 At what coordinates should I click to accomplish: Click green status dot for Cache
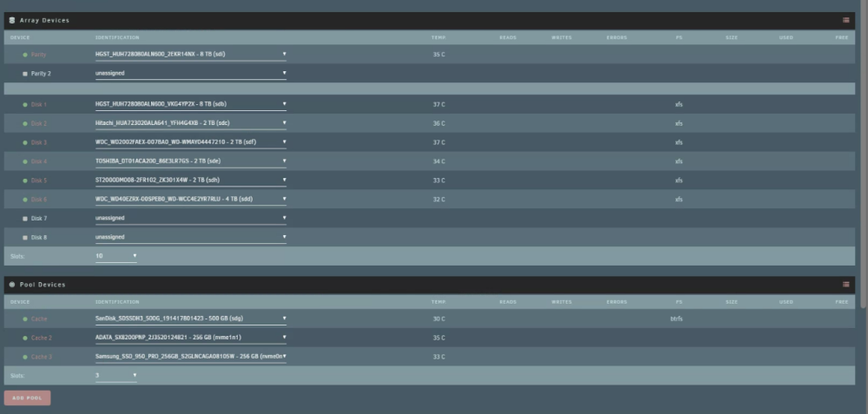tap(25, 319)
